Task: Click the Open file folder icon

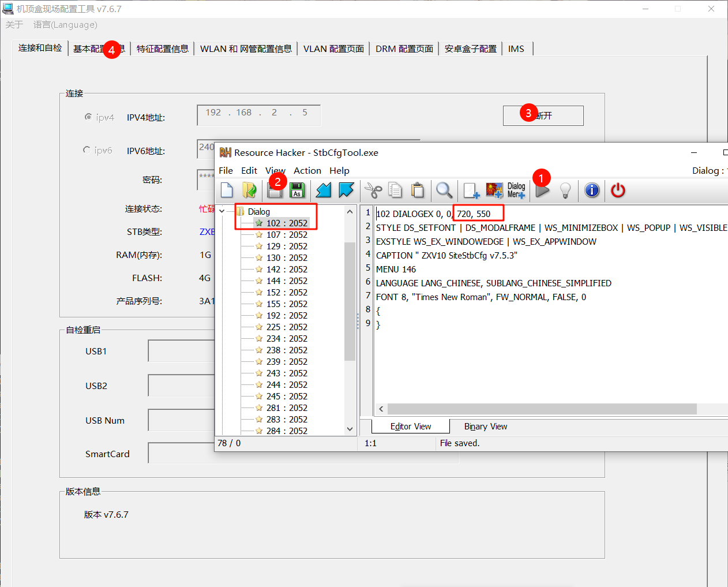Action: (249, 190)
